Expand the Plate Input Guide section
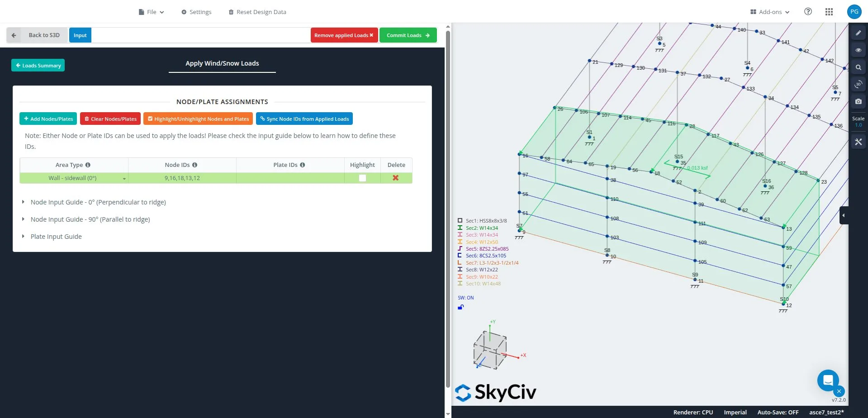This screenshot has height=418, width=868. [56, 237]
